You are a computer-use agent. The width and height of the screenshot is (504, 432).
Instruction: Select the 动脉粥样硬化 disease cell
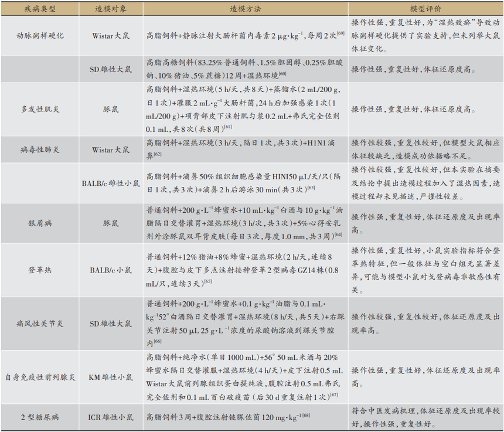coord(39,35)
